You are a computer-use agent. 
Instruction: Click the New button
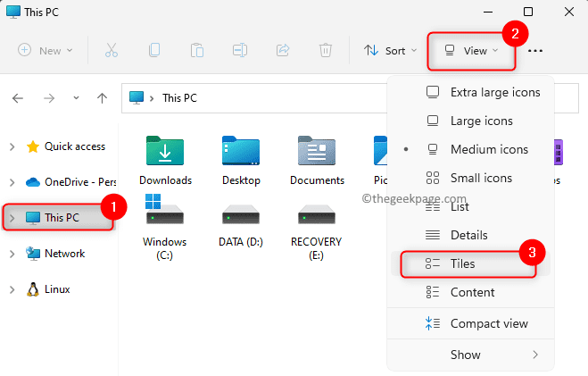46,51
